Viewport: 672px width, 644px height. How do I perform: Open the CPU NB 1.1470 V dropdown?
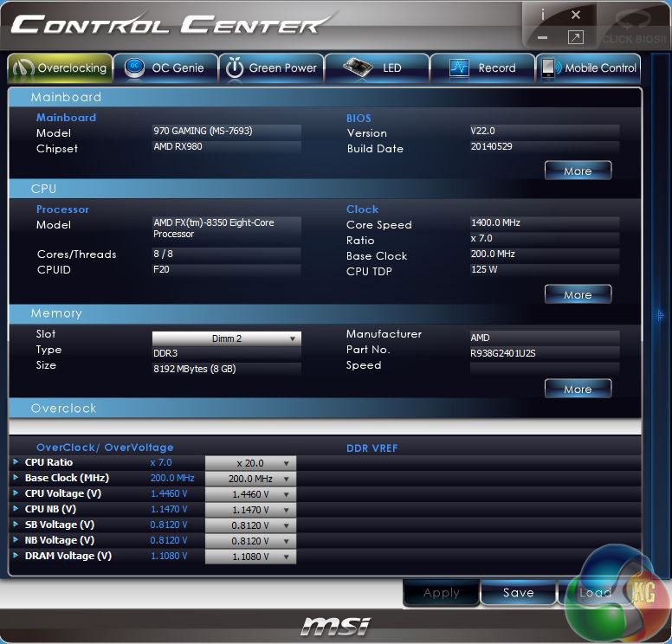click(x=251, y=510)
